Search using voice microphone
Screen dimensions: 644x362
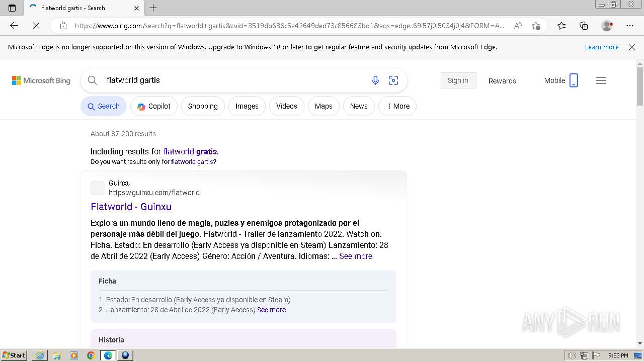(x=375, y=80)
